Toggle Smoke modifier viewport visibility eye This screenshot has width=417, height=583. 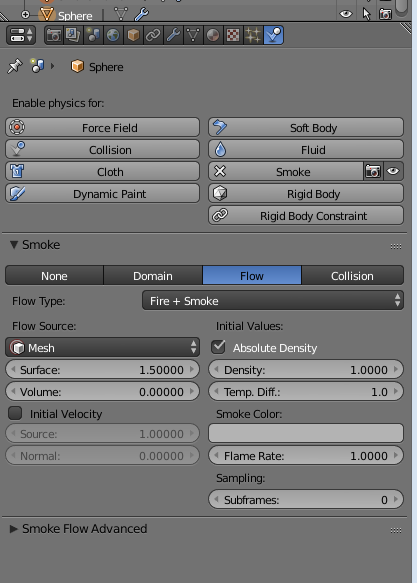[393, 171]
